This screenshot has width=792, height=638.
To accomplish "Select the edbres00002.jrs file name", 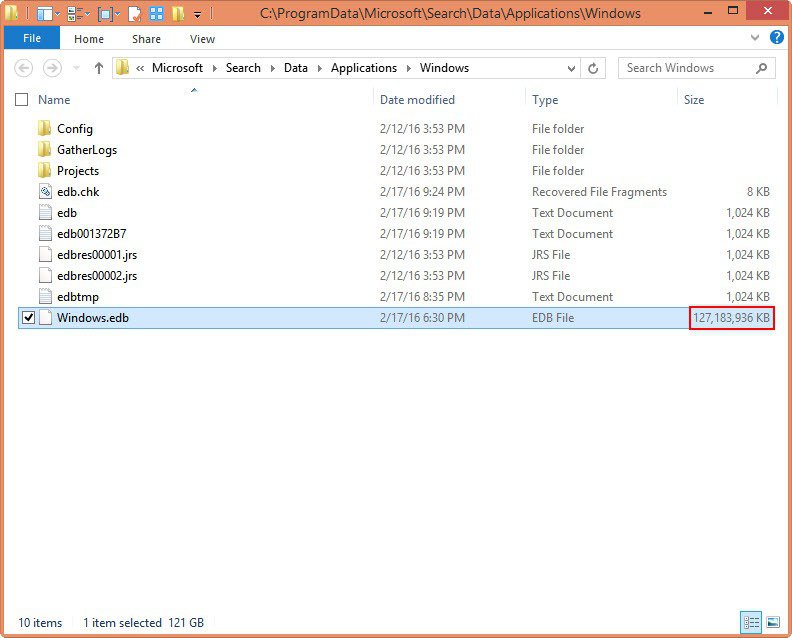I will 97,276.
